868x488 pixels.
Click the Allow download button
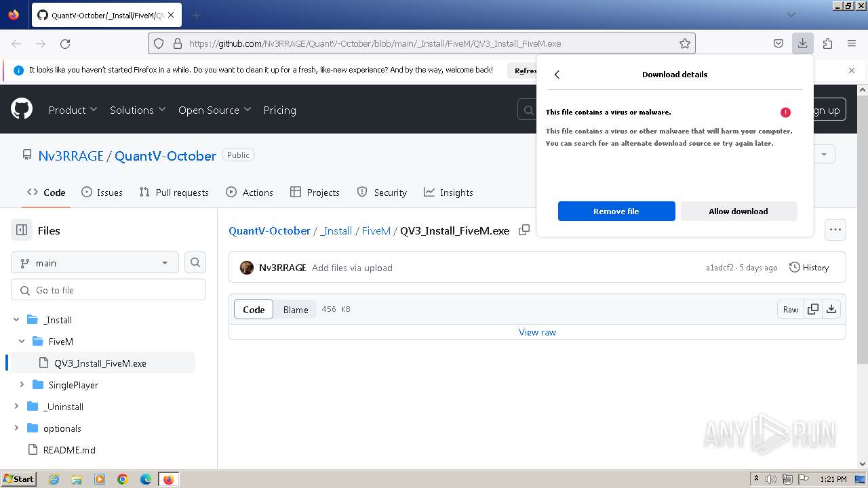click(738, 211)
